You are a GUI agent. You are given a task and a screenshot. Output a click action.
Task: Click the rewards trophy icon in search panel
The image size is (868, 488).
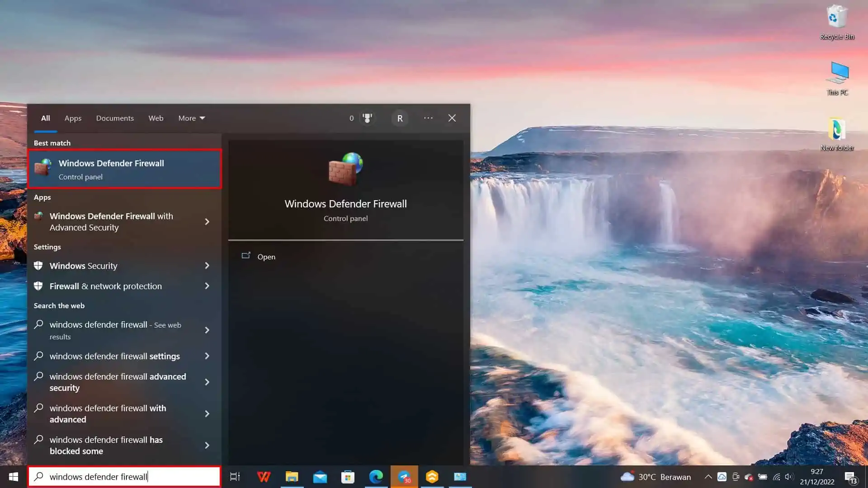pyautogui.click(x=367, y=118)
